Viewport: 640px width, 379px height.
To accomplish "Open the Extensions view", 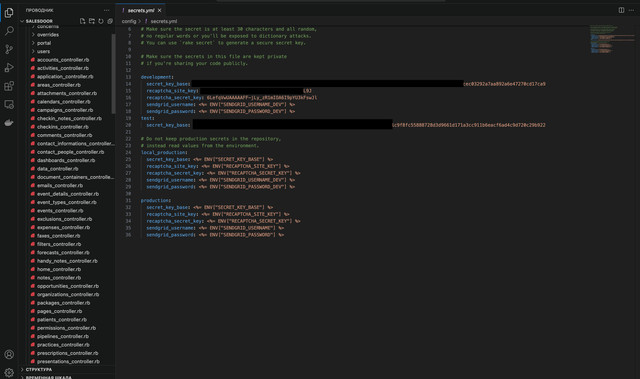I will click(x=9, y=86).
